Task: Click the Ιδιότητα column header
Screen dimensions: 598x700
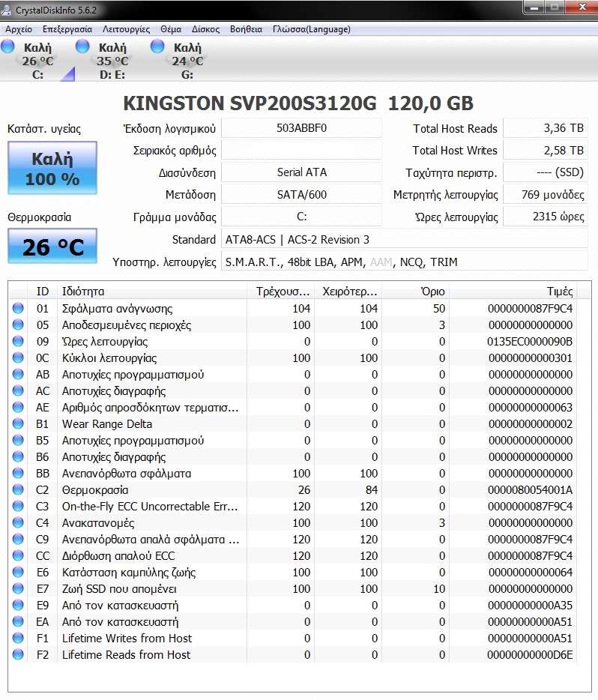Action: point(151,292)
